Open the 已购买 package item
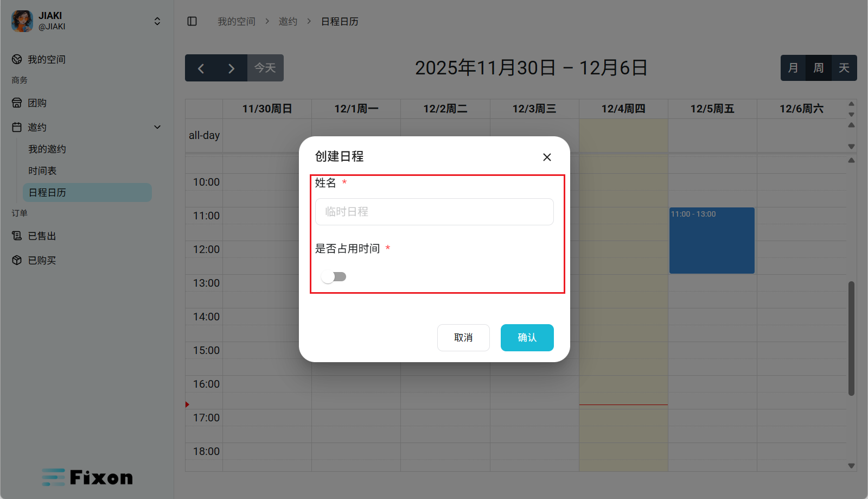The height and width of the screenshot is (499, 868). (x=42, y=260)
